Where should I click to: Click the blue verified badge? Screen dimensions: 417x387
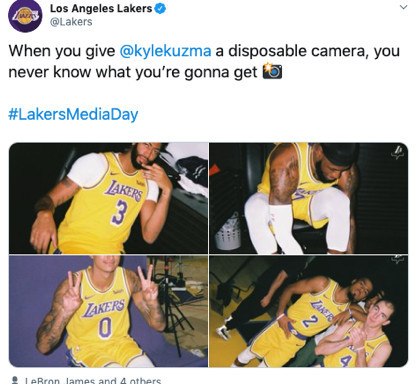pos(161,9)
